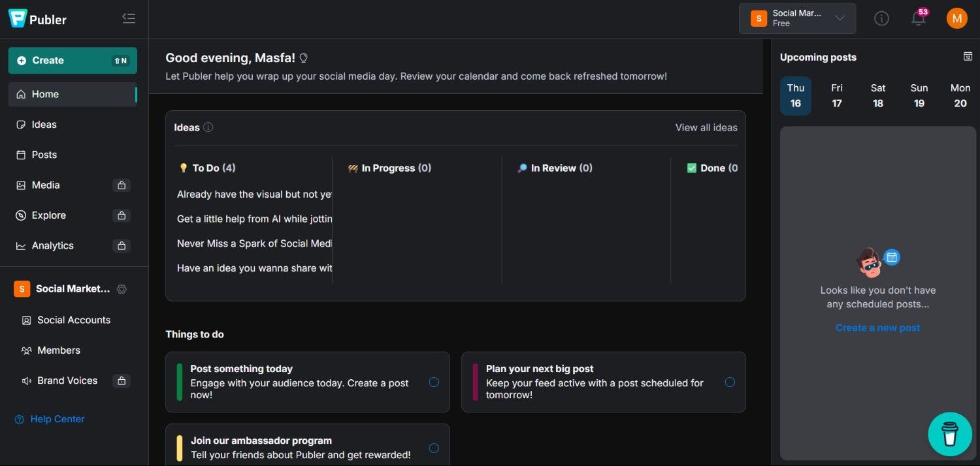The image size is (980, 466).
Task: Select Sat 18 in upcoming posts
Action: [x=878, y=95]
